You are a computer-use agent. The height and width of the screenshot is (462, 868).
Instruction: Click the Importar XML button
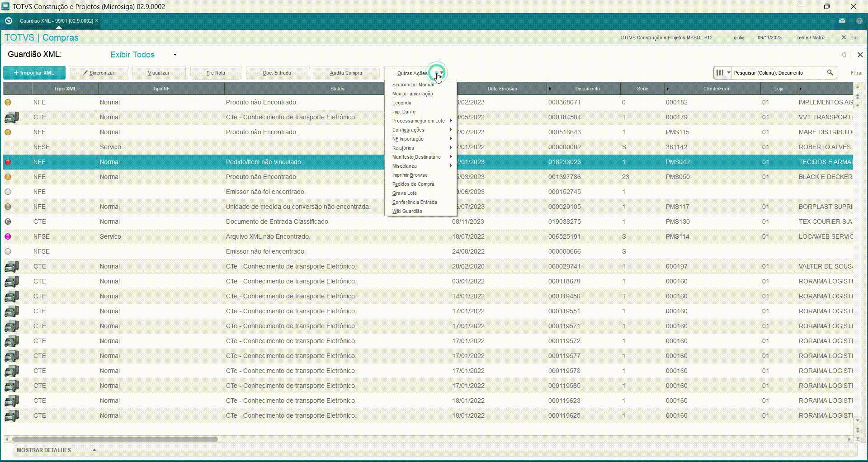pyautogui.click(x=34, y=73)
